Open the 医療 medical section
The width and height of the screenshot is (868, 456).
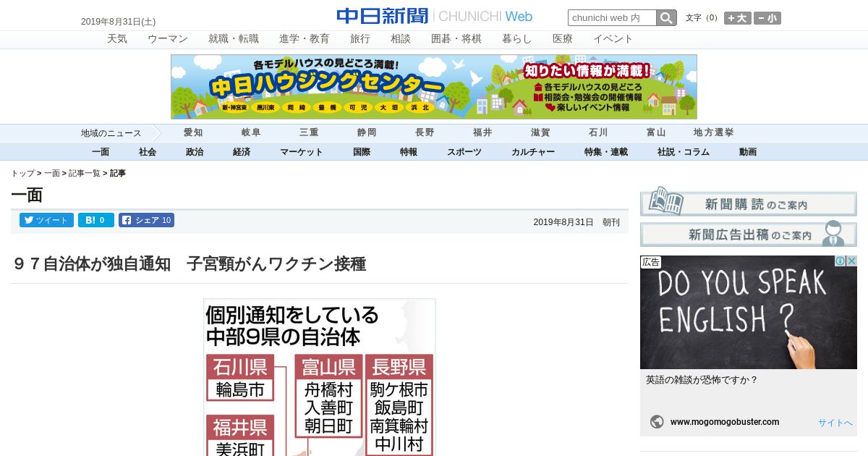563,39
